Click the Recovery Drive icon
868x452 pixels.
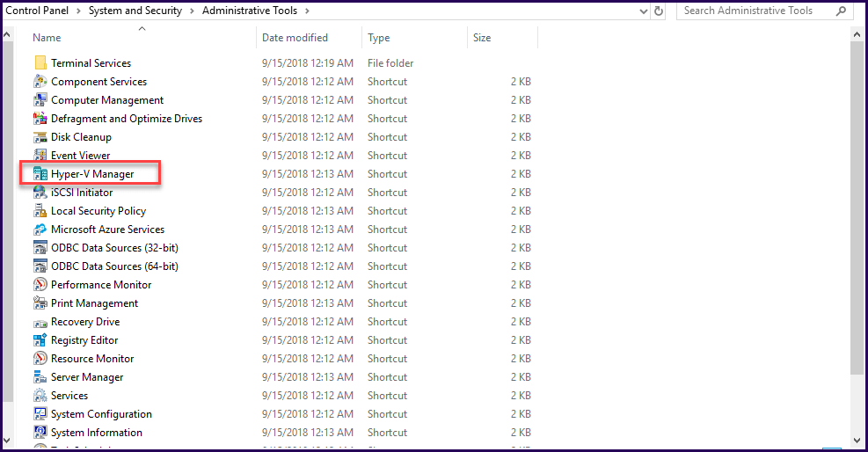pyautogui.click(x=40, y=322)
